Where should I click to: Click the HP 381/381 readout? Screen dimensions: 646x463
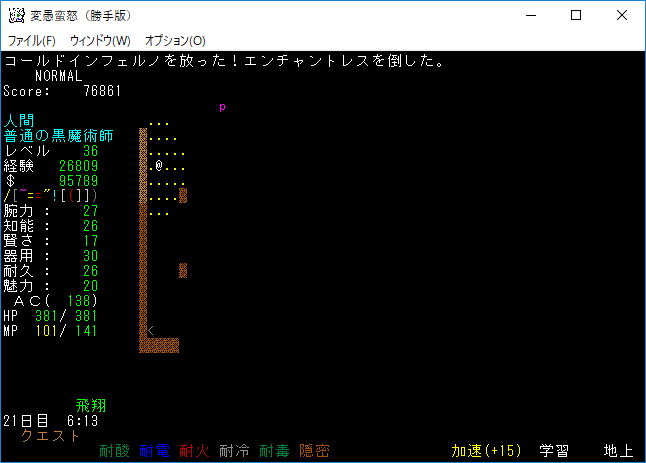click(x=52, y=316)
